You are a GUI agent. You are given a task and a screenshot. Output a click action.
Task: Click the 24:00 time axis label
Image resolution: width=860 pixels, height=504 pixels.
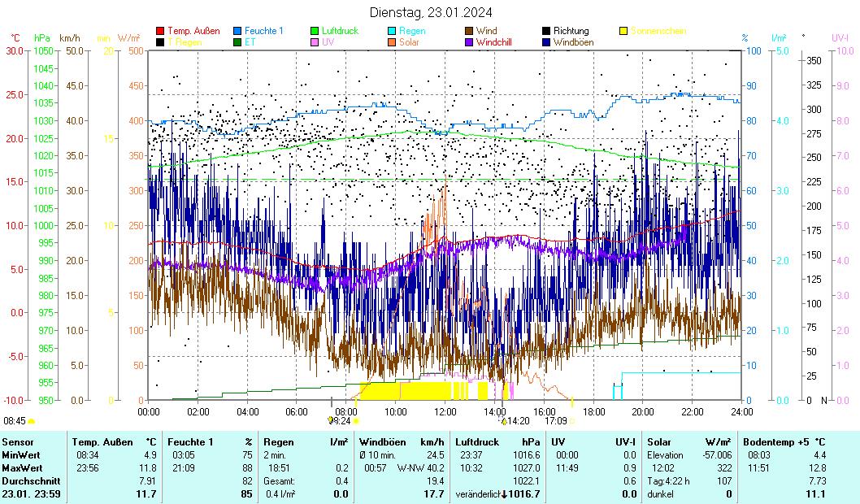(741, 411)
